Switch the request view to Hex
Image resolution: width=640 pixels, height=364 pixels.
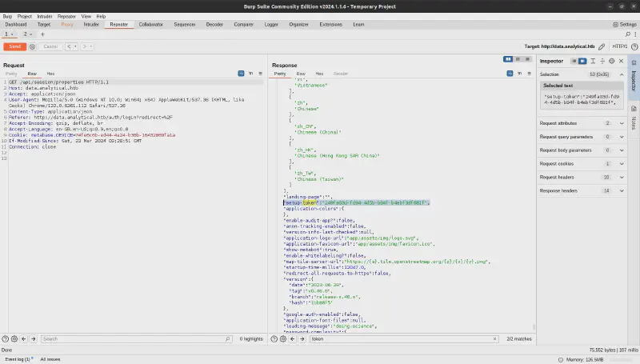pyautogui.click(x=49, y=73)
